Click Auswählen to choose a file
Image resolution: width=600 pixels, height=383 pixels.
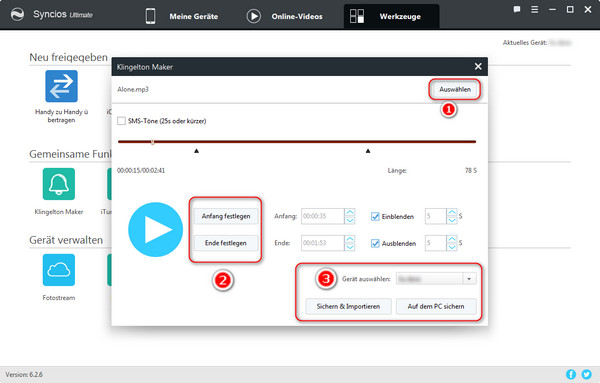455,90
